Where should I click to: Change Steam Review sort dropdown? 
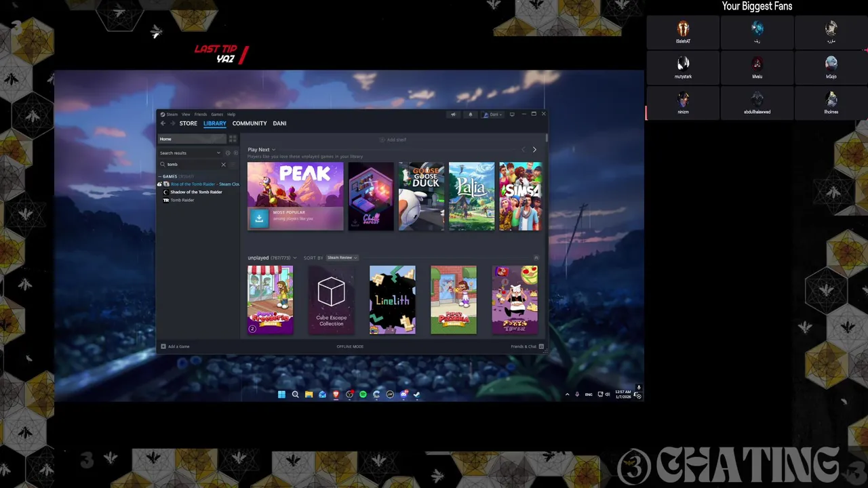pos(342,258)
